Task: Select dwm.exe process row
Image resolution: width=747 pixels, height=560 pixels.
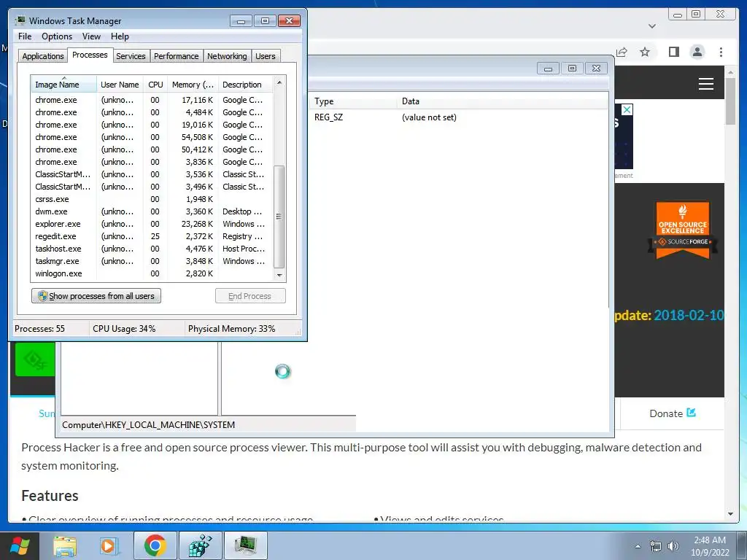Action: click(x=152, y=211)
